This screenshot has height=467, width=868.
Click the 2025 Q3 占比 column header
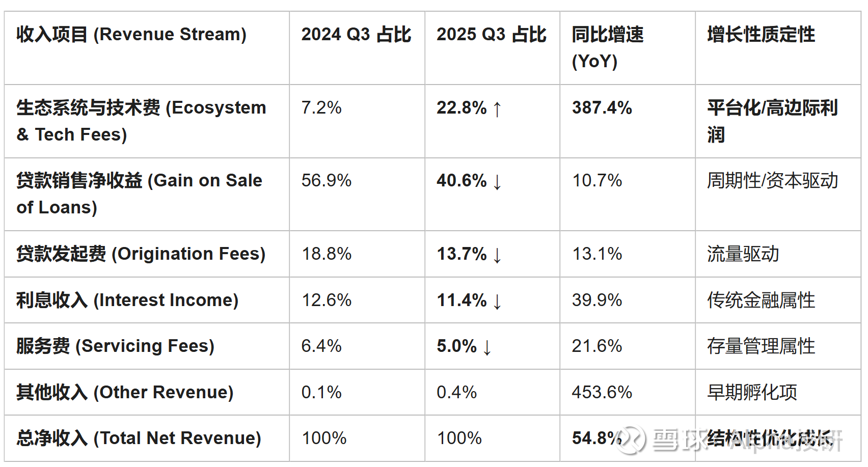coord(491,35)
